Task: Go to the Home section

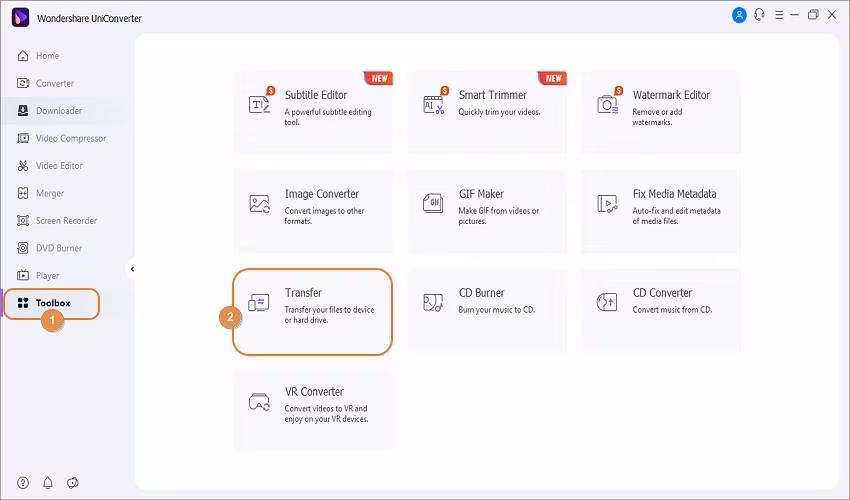Action: [x=47, y=56]
